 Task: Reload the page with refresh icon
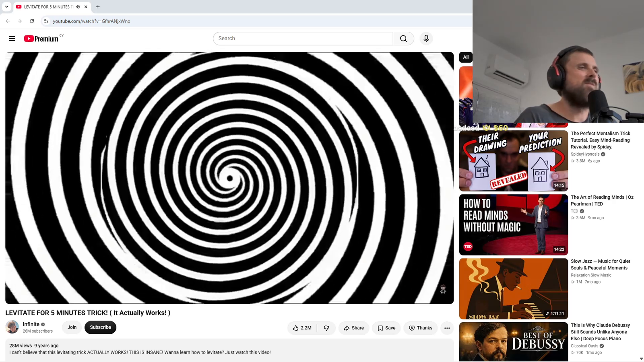point(32,21)
